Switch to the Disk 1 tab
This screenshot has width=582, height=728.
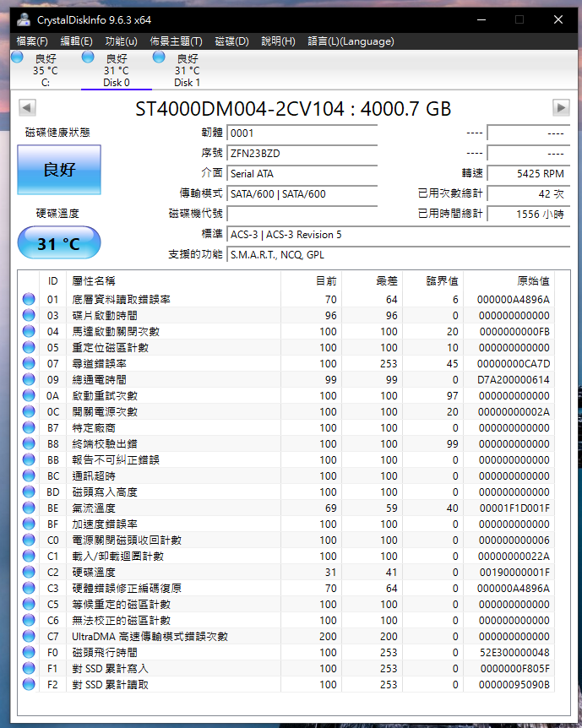188,70
